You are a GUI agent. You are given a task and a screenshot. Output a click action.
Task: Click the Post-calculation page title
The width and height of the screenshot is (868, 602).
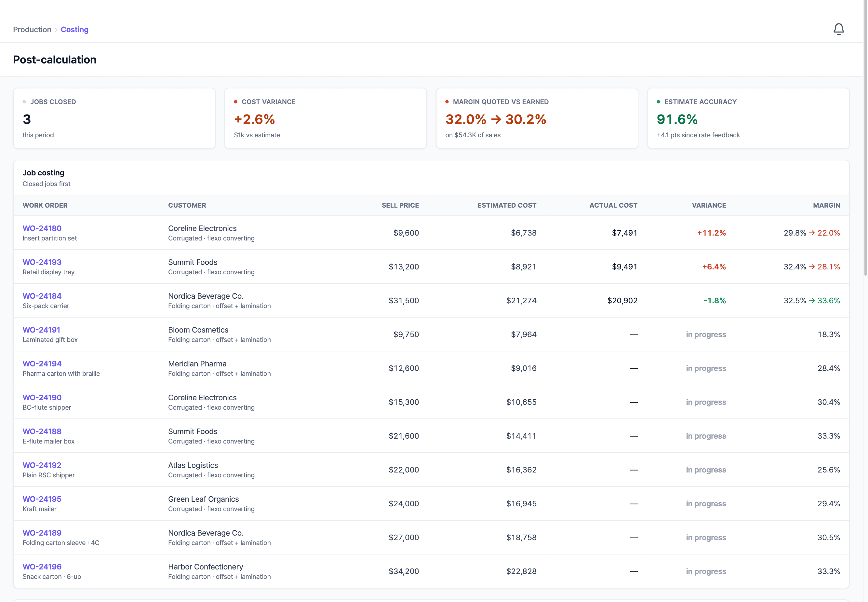[55, 60]
